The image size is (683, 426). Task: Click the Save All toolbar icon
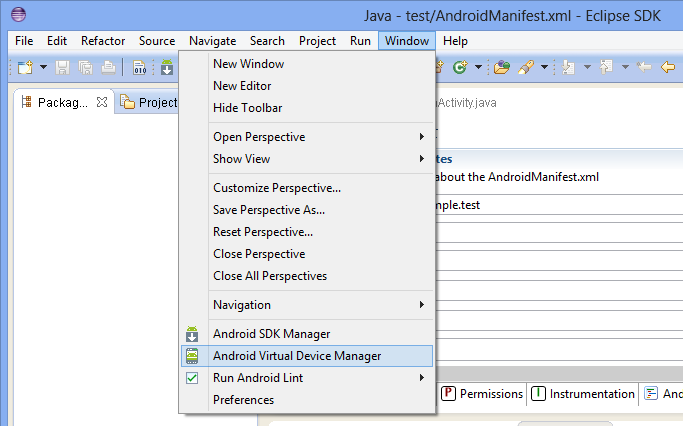point(85,68)
